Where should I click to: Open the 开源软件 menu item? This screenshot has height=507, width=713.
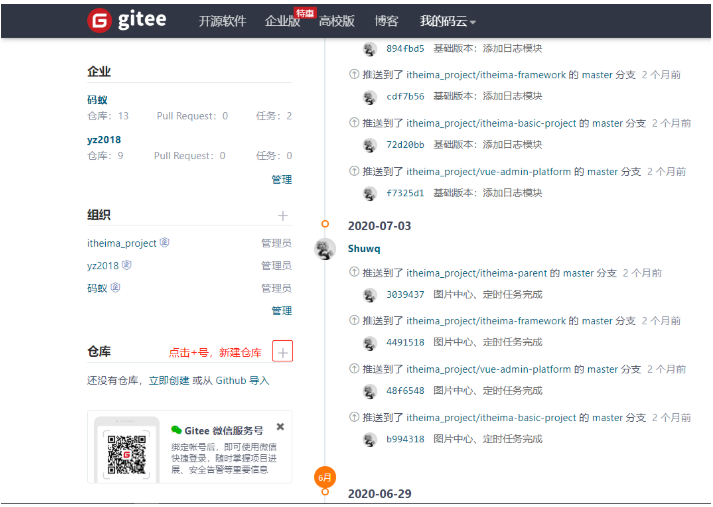point(222,21)
